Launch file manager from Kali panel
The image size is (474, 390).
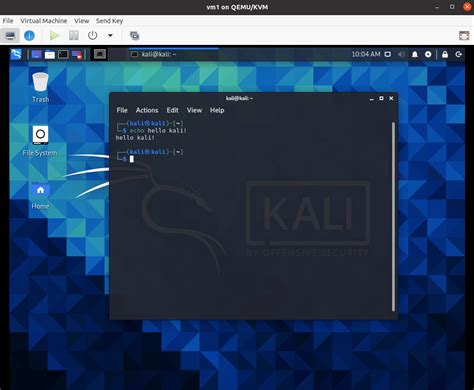50,54
